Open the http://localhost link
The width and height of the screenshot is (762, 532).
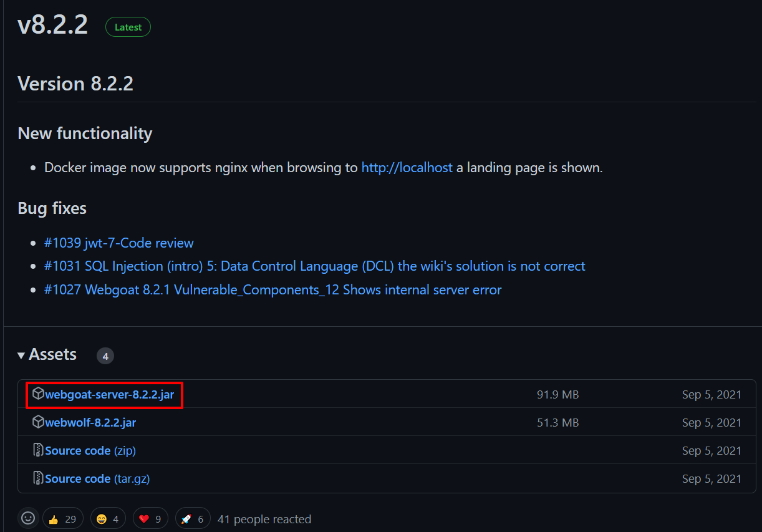[x=407, y=168]
